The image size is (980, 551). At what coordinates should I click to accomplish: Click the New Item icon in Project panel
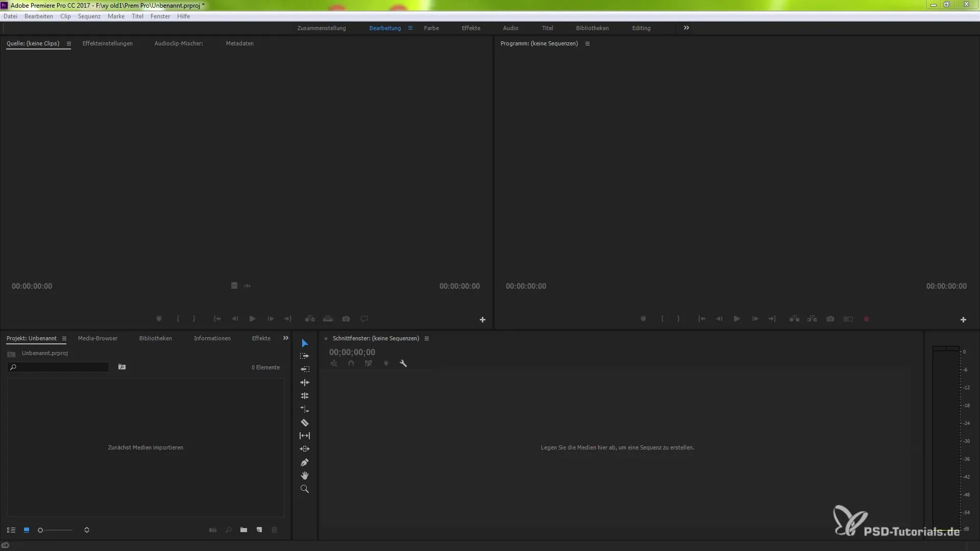point(259,530)
